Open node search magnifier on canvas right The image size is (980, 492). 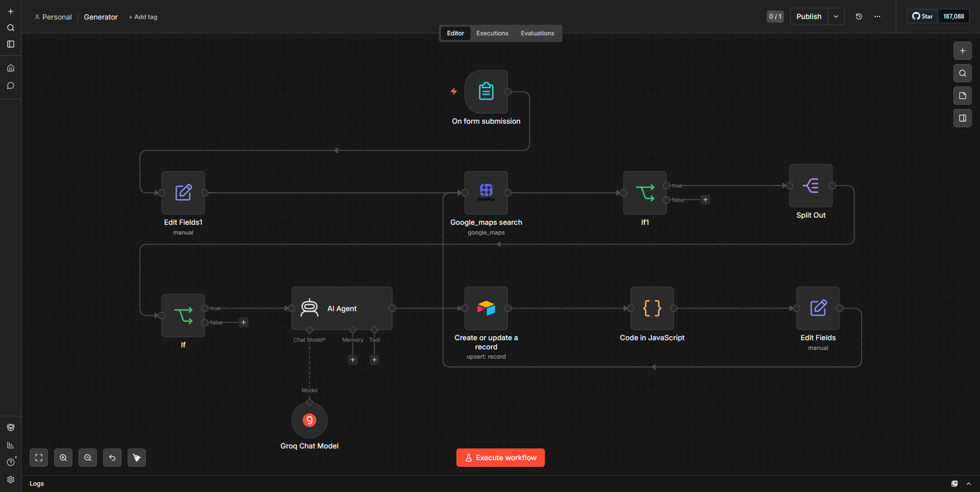pos(962,74)
